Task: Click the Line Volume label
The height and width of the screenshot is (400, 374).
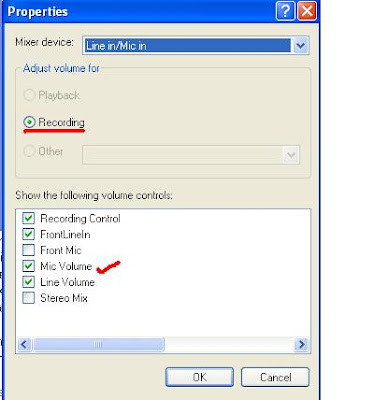Action: pyautogui.click(x=67, y=282)
